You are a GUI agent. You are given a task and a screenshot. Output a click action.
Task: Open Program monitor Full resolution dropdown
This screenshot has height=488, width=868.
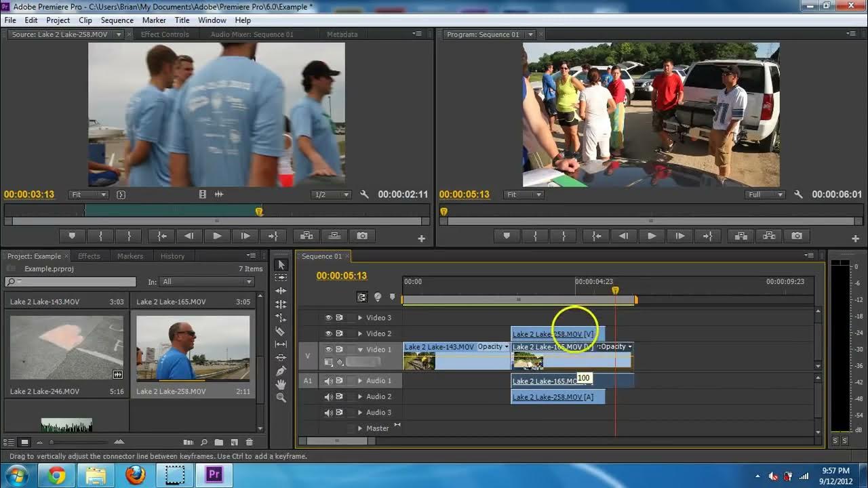[x=766, y=195]
